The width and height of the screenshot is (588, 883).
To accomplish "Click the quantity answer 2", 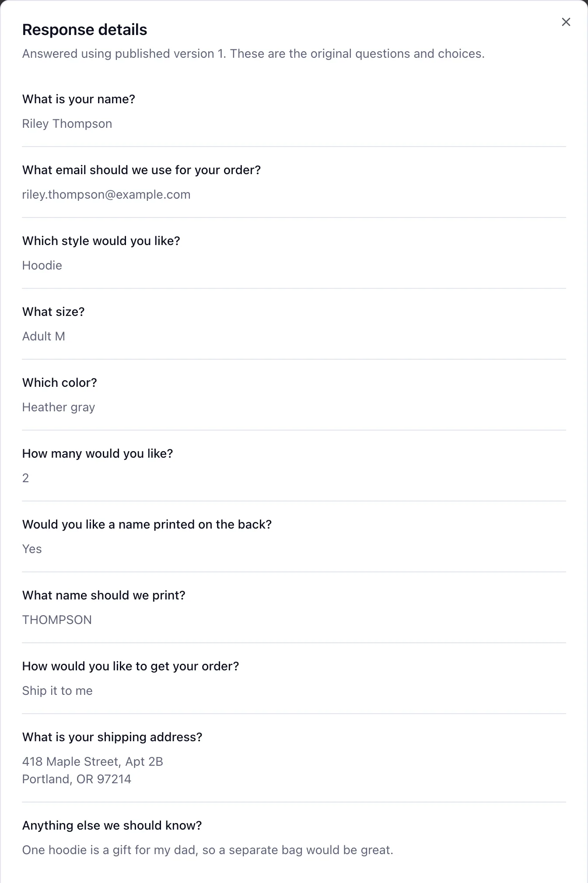I will click(x=26, y=478).
